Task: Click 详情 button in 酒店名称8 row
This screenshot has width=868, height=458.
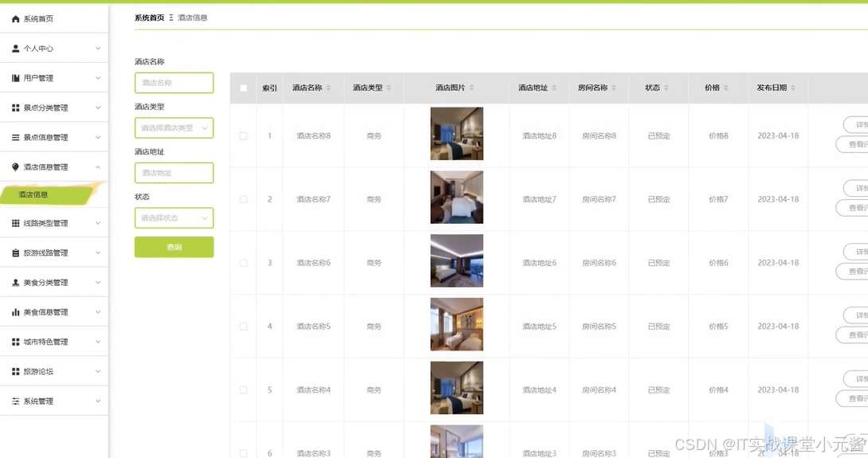Action: 856,124
